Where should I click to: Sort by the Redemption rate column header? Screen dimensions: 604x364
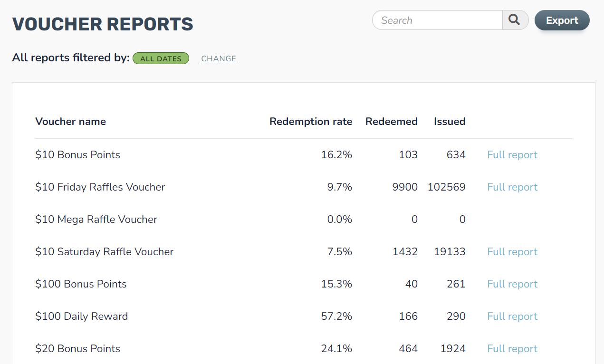pos(311,121)
